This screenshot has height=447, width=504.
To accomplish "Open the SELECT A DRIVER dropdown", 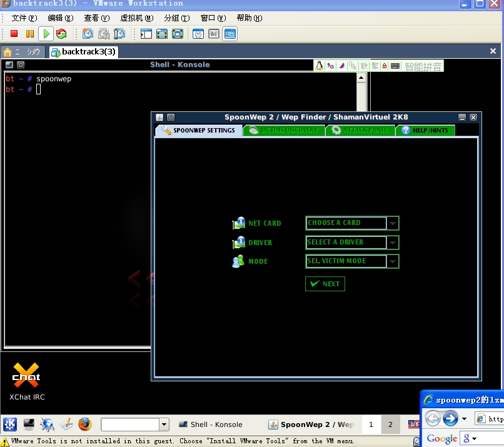I will click(x=352, y=243).
